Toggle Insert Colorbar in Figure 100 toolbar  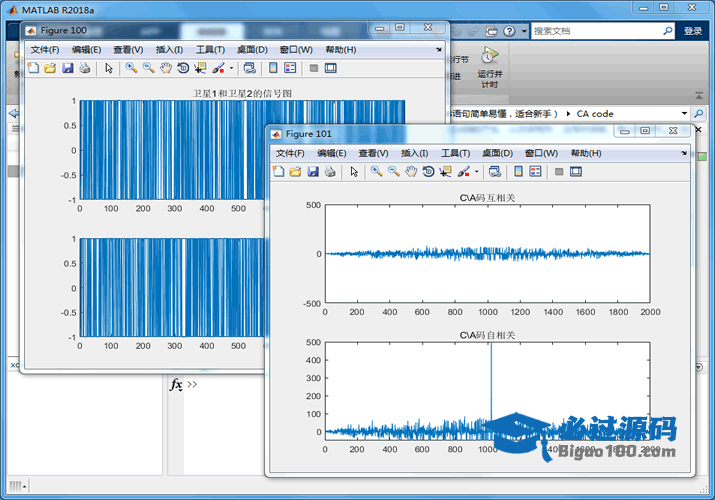pos(271,68)
